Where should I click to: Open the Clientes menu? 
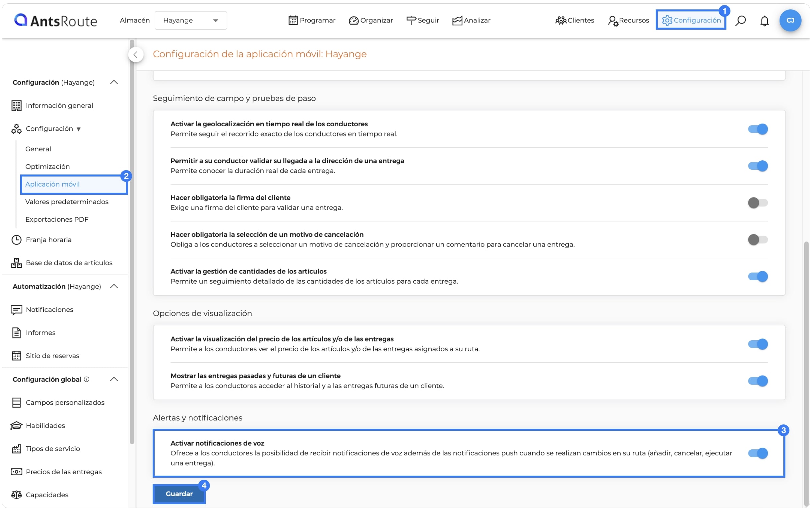[x=574, y=21]
